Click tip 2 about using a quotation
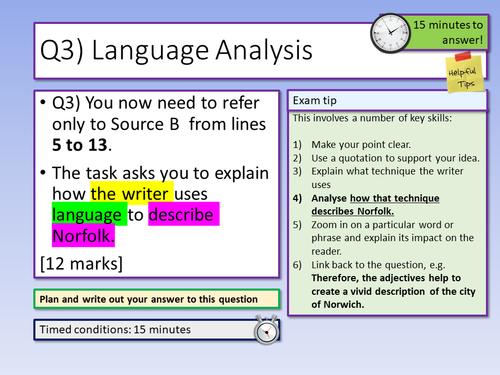The height and width of the screenshot is (375, 500). coord(395,158)
